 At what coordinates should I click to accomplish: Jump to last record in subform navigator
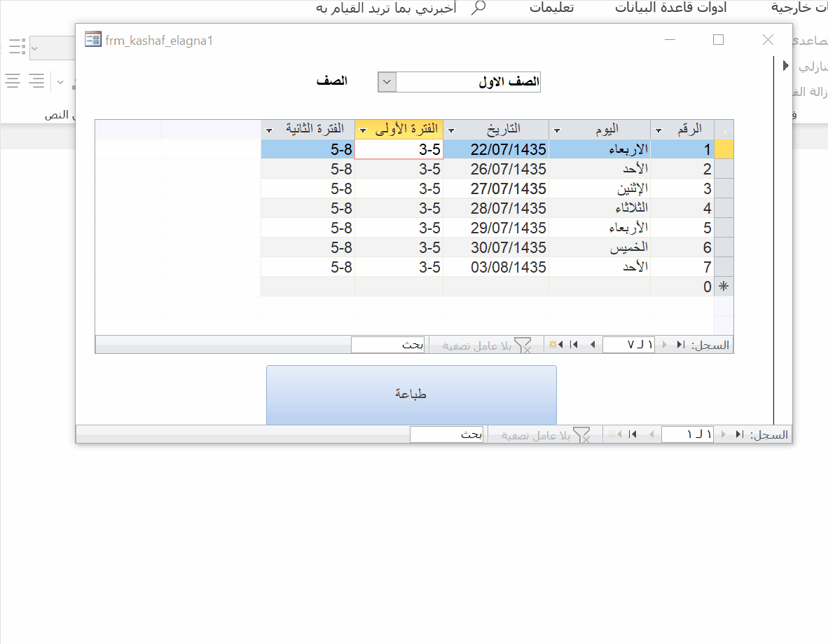coord(574,345)
